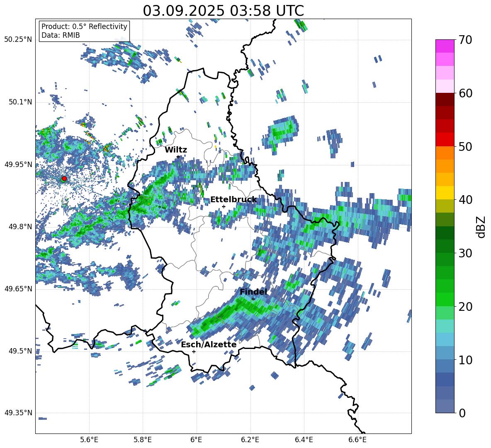The height and width of the screenshot is (448, 491).
Task: Click the 20 value on colorbar
Action: pyautogui.click(x=465, y=307)
